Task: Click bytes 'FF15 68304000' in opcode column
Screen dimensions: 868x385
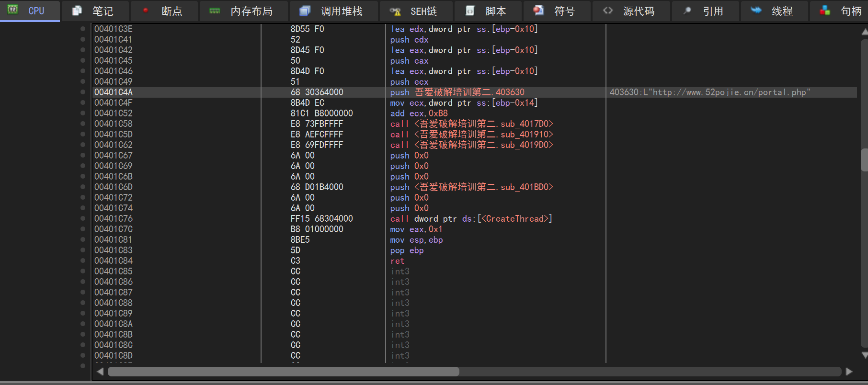Action: pos(322,219)
